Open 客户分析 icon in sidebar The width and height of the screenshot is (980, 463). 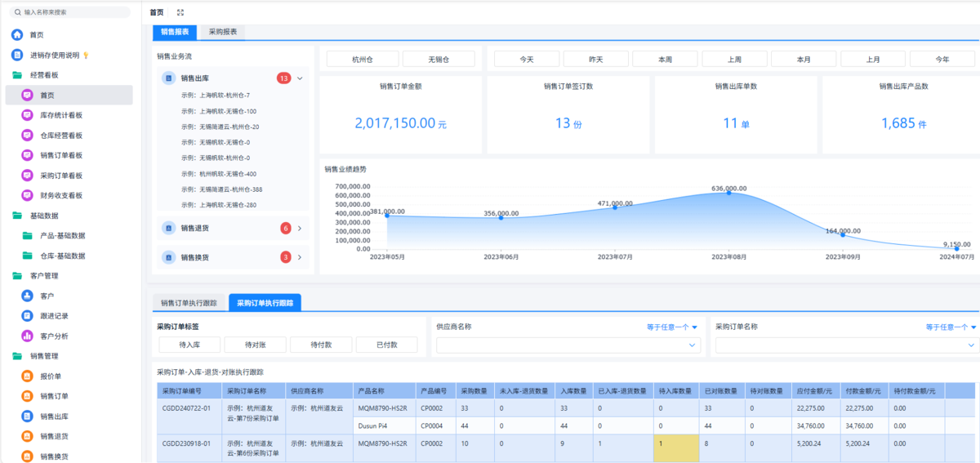(x=27, y=336)
